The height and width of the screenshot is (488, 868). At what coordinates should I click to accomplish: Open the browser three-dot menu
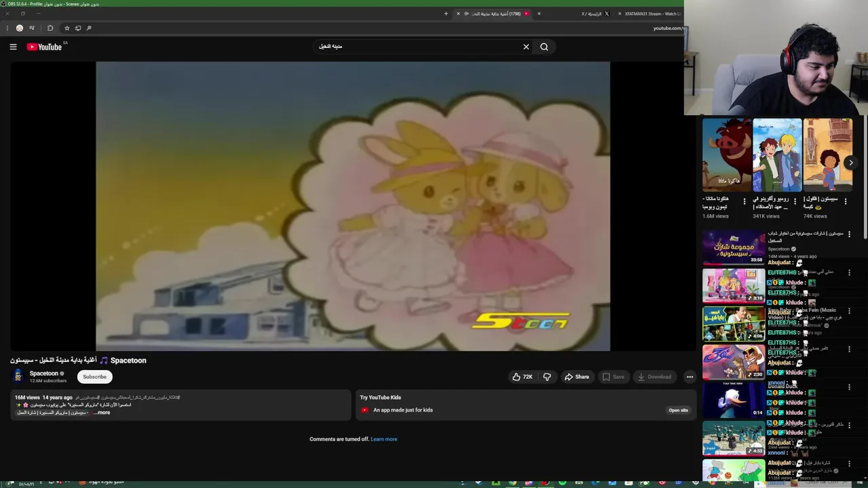7,28
